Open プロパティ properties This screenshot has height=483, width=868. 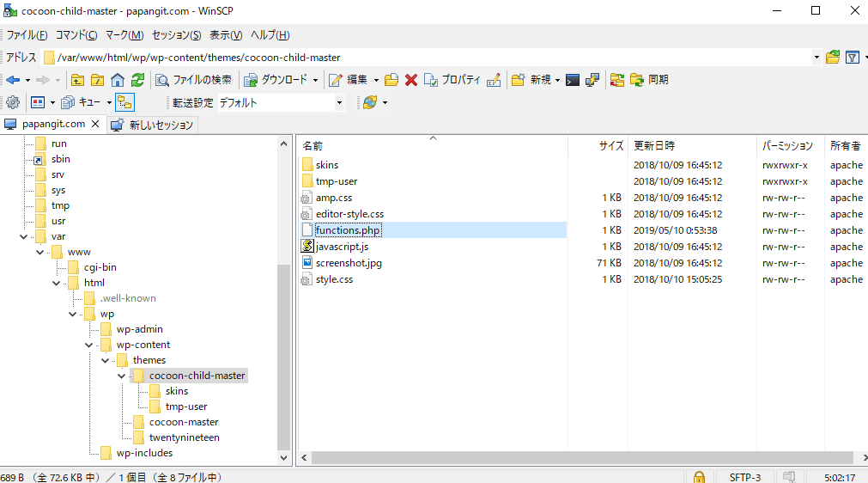click(x=452, y=80)
